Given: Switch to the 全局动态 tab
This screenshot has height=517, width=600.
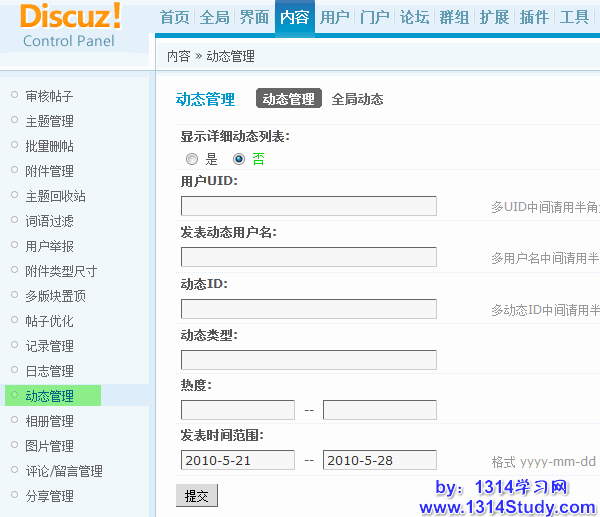Looking at the screenshot, I should (x=357, y=99).
